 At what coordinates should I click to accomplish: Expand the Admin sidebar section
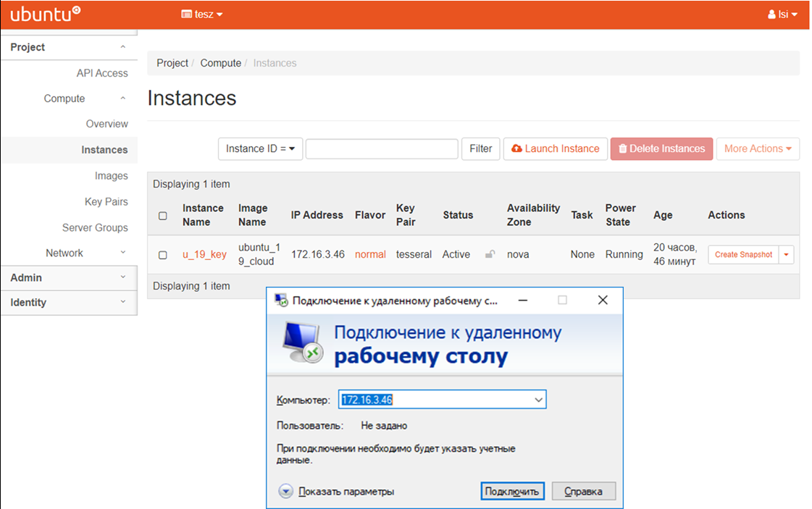click(69, 277)
